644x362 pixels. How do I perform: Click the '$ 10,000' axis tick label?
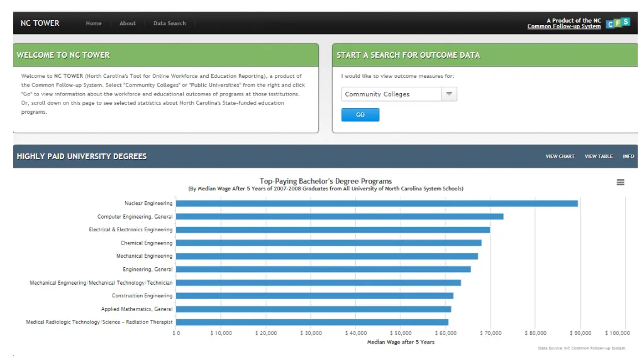tap(221, 333)
